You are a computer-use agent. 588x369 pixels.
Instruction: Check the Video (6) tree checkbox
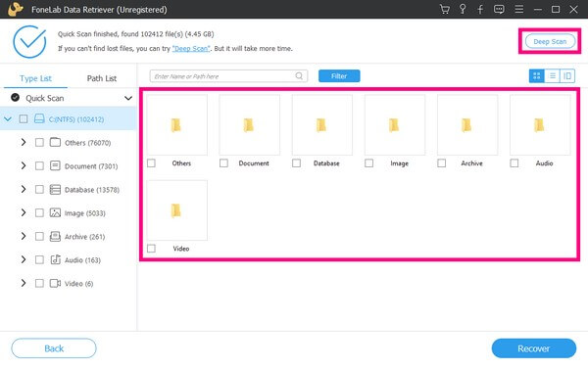[39, 283]
